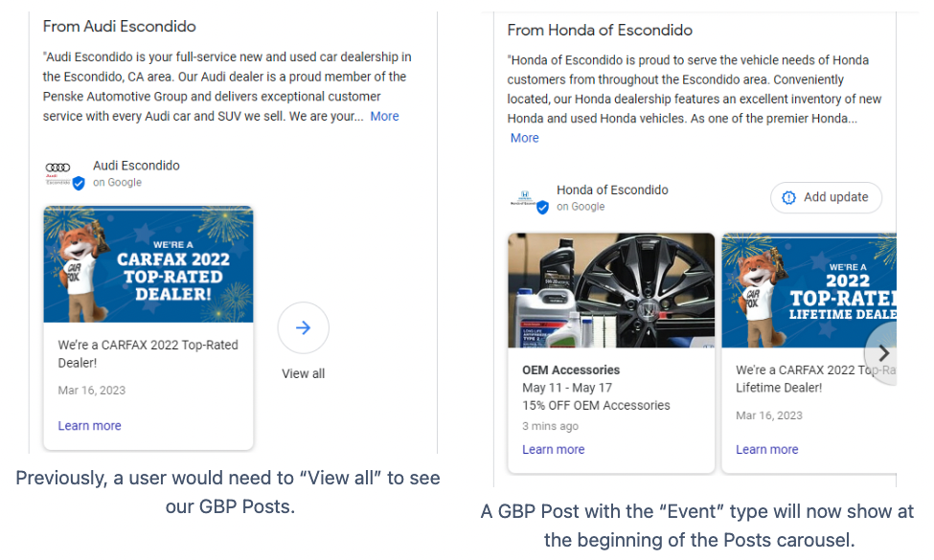Select the CARFAX 2022 Top-Rated Dealer post image
This screenshot has height=560, width=934.
click(x=148, y=264)
